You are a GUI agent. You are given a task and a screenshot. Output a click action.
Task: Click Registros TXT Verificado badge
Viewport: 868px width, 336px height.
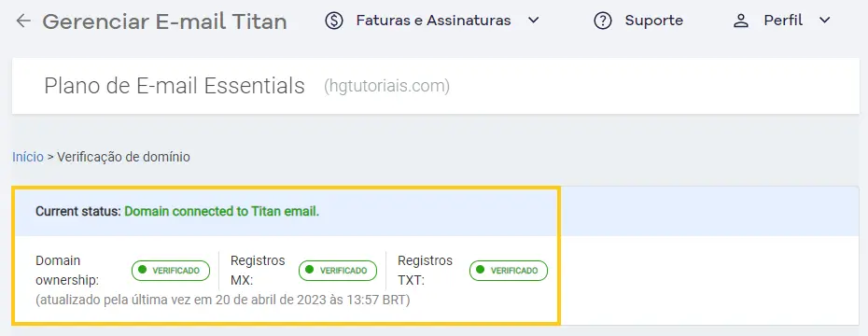click(x=508, y=271)
